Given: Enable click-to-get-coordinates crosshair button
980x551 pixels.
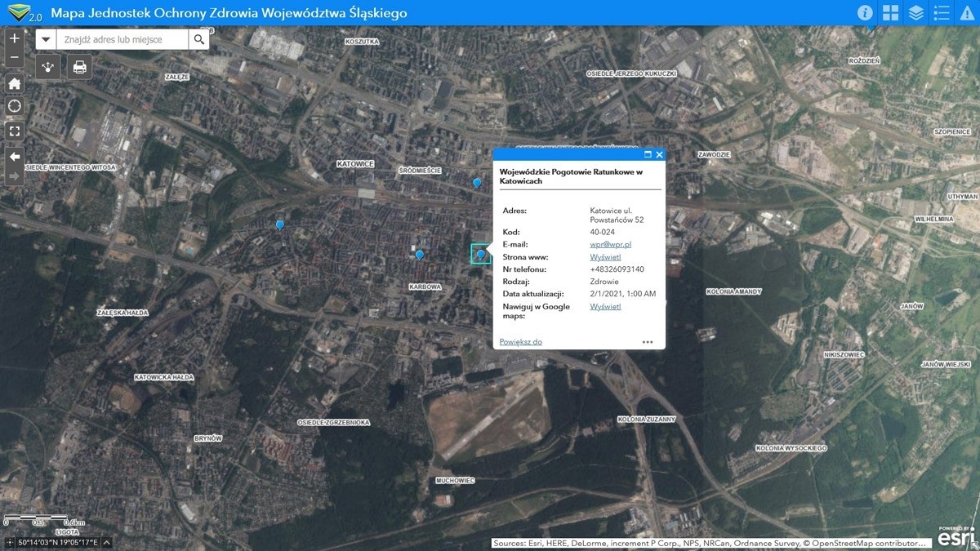Looking at the screenshot, I should 10,542.
